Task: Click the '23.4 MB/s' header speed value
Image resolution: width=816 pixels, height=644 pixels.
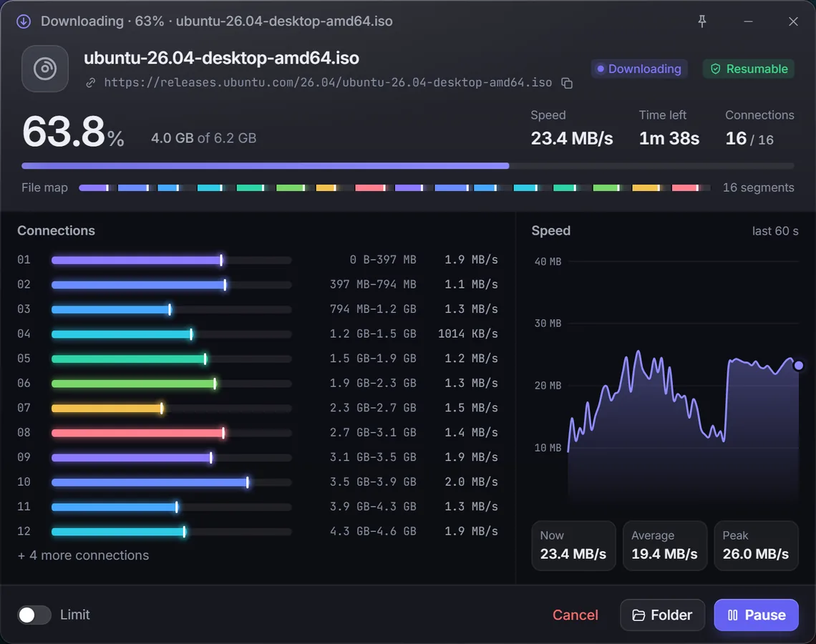Action: coord(571,138)
